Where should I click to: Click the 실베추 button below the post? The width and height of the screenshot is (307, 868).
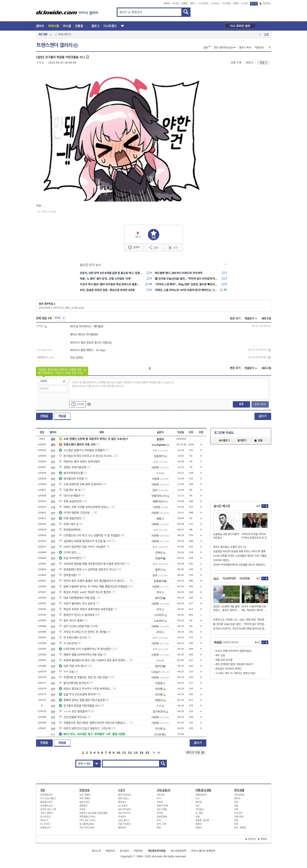click(x=134, y=247)
